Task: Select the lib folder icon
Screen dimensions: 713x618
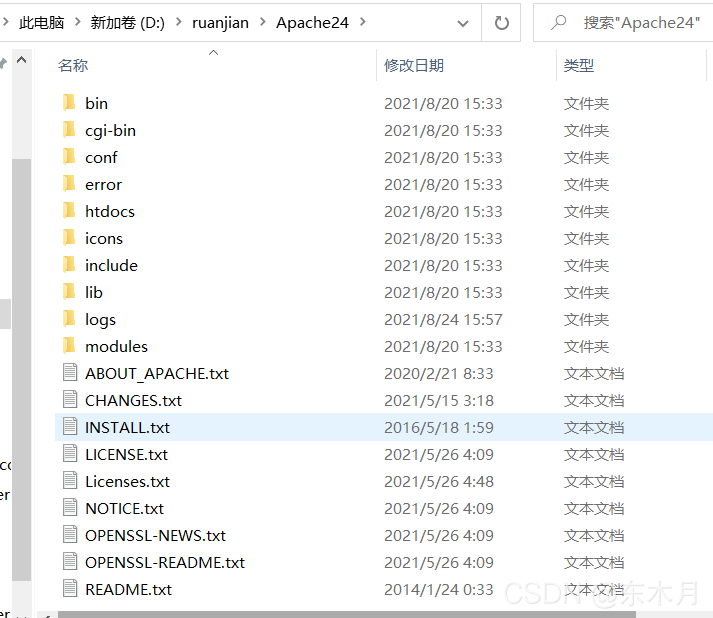Action: point(70,292)
